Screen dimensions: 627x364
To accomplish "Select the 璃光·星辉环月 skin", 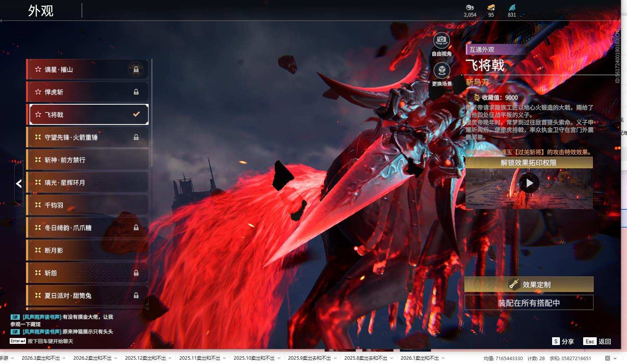I will pos(88,182).
